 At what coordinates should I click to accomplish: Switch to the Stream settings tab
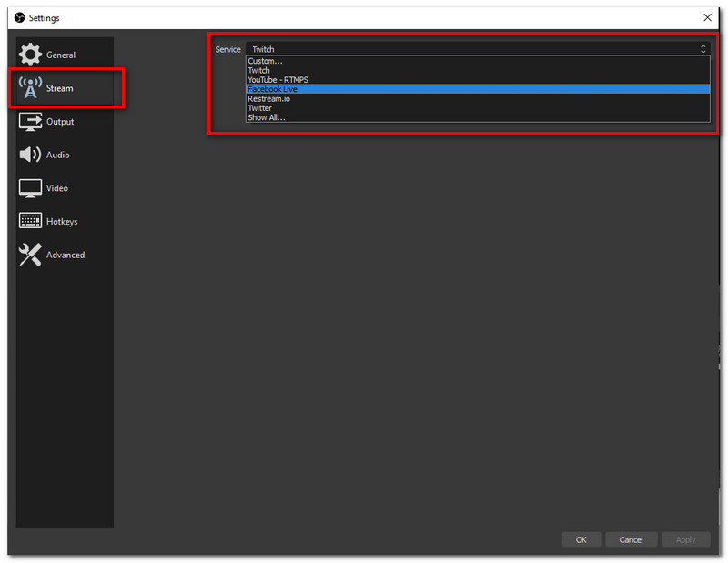[x=65, y=88]
